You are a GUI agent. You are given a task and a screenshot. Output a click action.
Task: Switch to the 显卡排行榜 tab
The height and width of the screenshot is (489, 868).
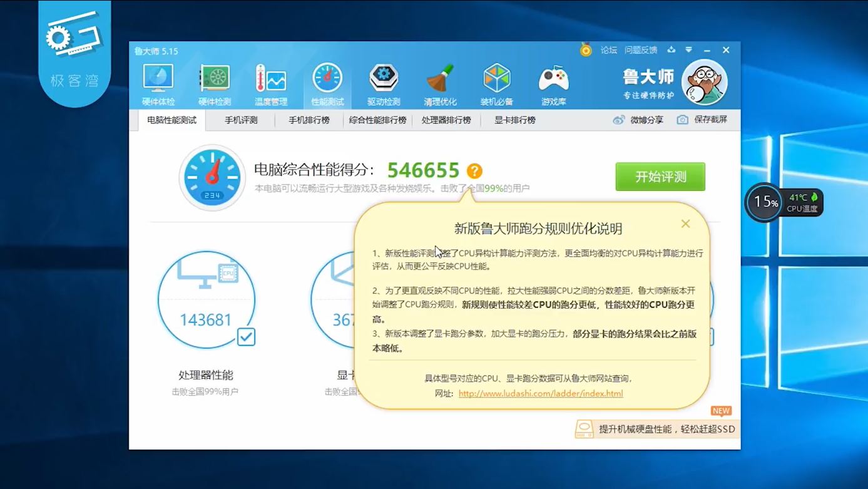[x=514, y=120]
